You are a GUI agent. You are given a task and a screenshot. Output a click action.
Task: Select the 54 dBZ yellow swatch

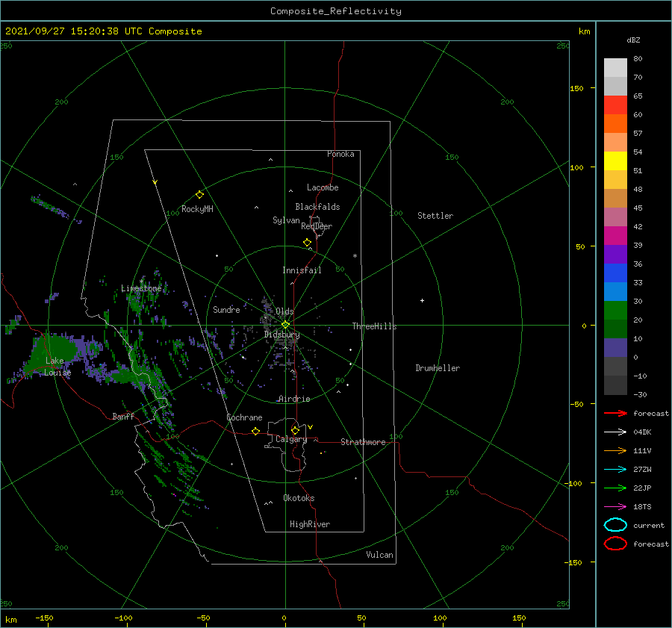click(x=615, y=161)
